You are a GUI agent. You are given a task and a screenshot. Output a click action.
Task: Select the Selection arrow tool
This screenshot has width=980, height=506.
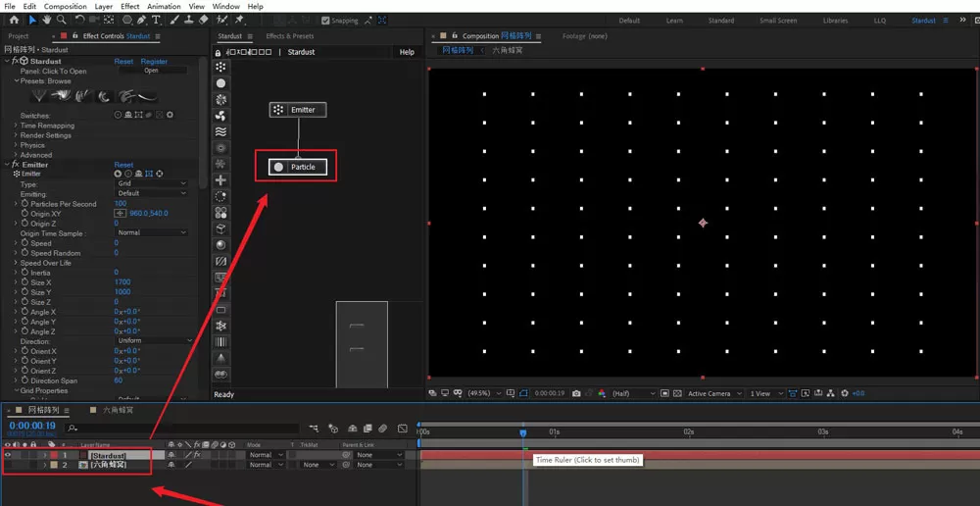coord(32,20)
